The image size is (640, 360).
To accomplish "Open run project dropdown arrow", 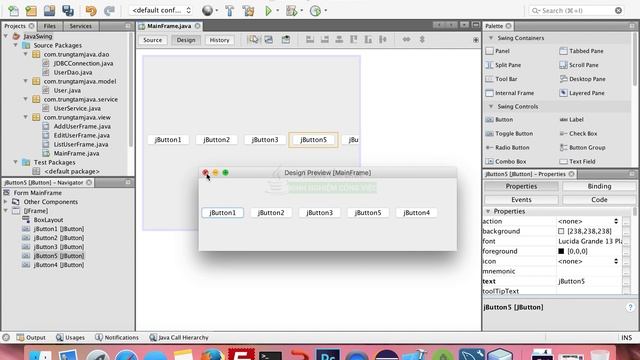I will click(278, 11).
